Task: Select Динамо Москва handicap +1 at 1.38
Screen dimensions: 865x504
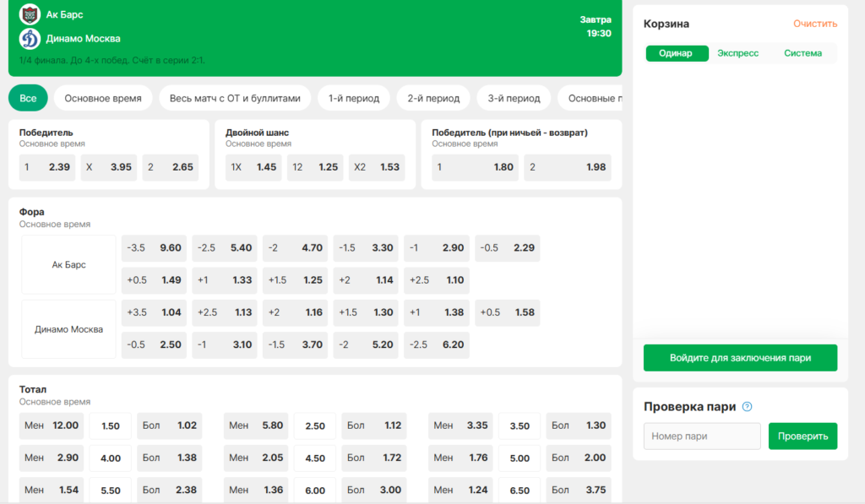Action: [x=437, y=312]
